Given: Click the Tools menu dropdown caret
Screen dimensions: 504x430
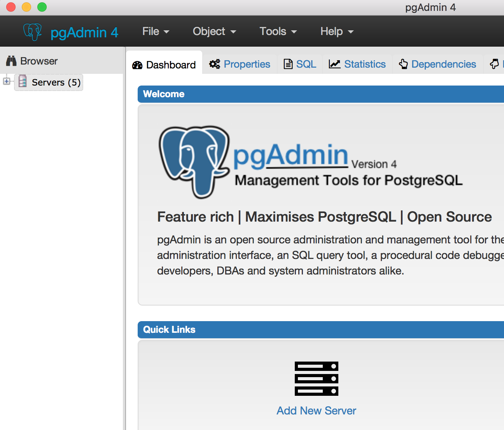Looking at the screenshot, I should (x=294, y=32).
